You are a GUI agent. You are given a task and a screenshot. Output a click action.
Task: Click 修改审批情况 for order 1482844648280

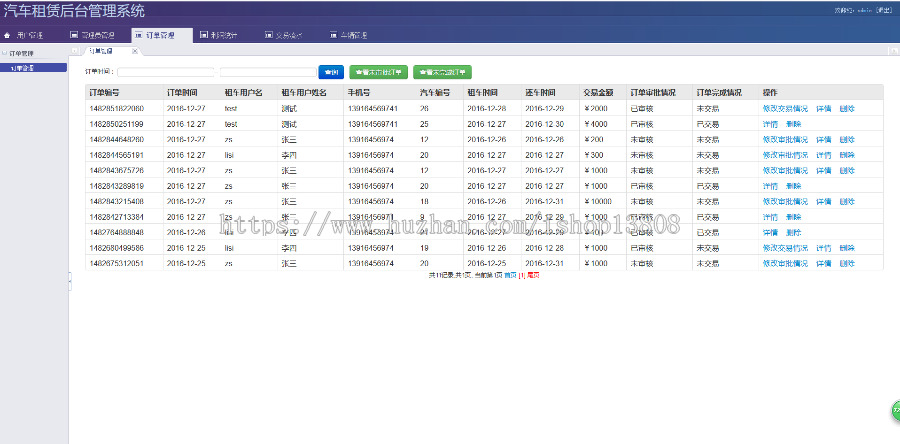pos(785,139)
